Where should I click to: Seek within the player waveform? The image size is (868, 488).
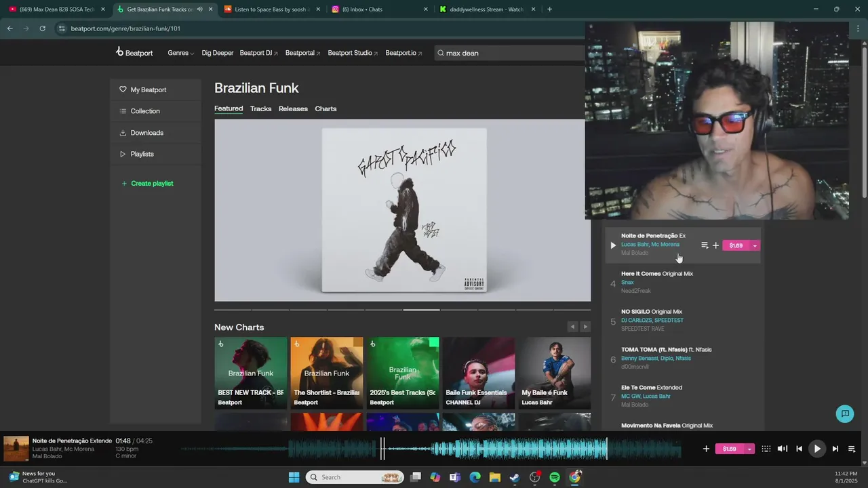[x=431, y=449]
